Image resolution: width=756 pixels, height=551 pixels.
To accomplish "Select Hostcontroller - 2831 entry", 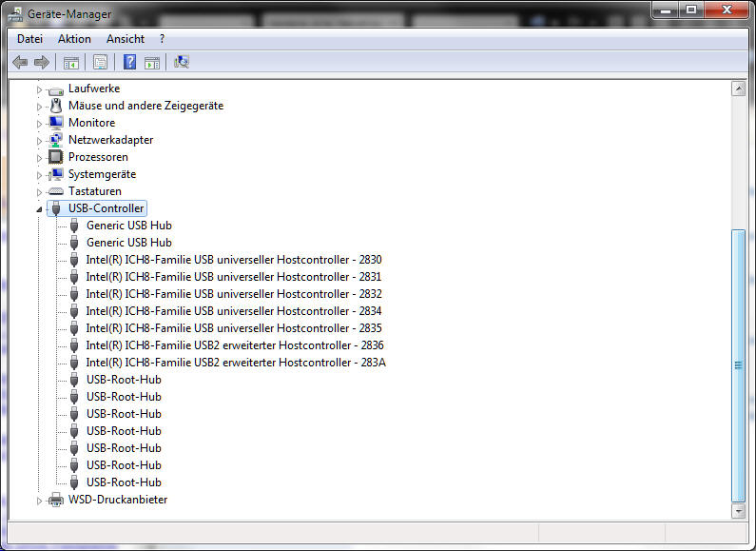I will 234,277.
